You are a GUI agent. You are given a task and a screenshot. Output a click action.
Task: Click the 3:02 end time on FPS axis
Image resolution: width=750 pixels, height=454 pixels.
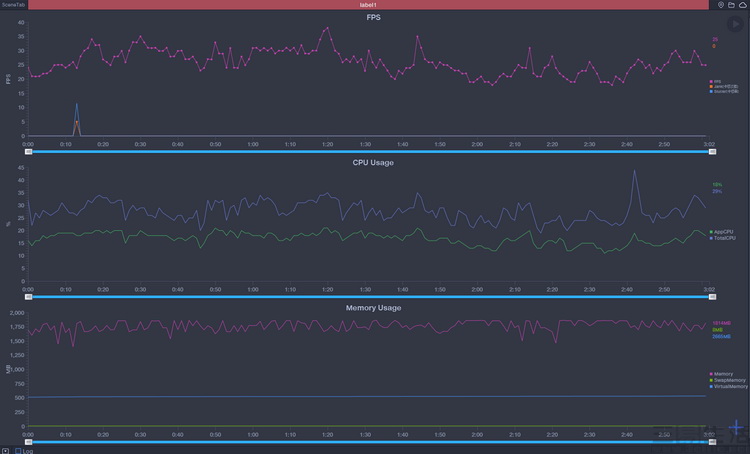709,144
